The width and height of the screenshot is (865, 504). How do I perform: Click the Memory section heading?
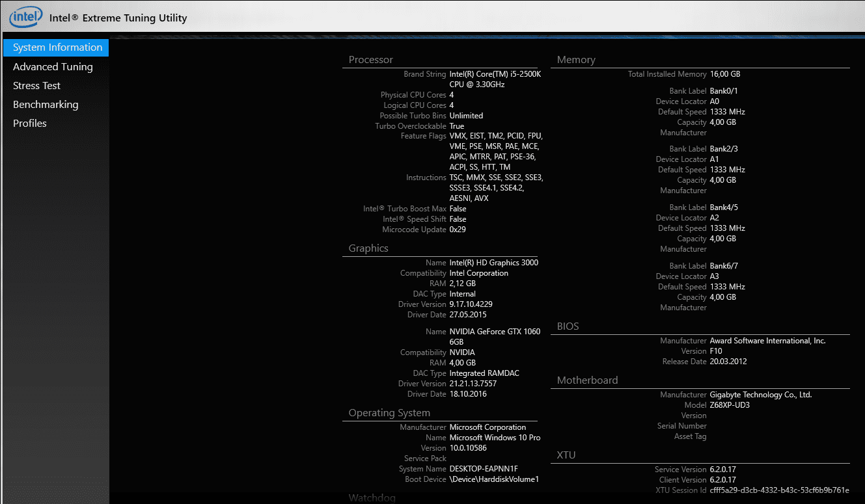(576, 60)
